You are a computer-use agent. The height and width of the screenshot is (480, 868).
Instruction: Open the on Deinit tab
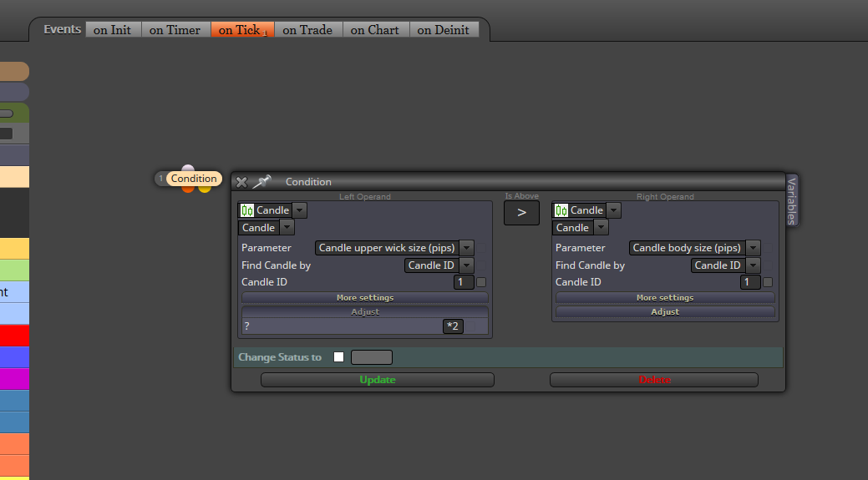pos(444,30)
